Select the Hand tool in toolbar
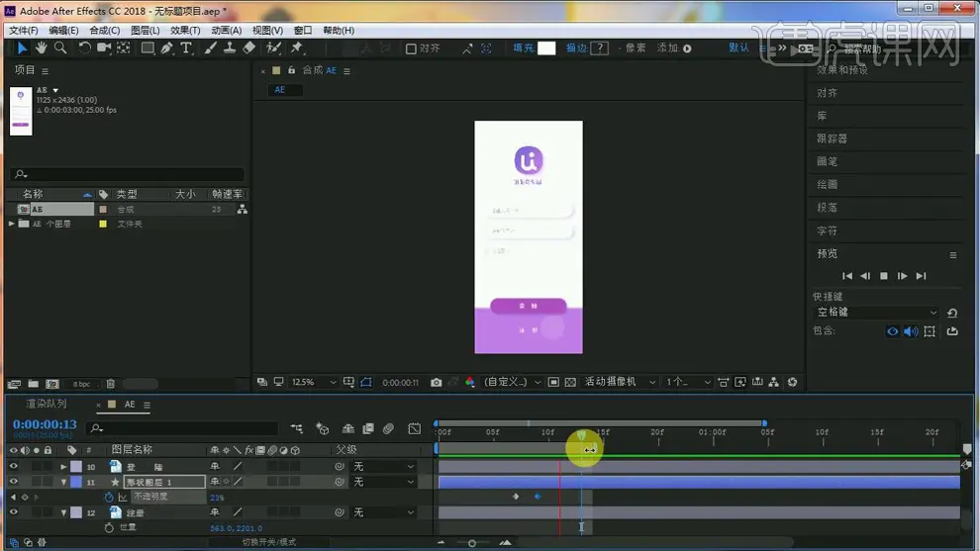980x551 pixels. [42, 47]
